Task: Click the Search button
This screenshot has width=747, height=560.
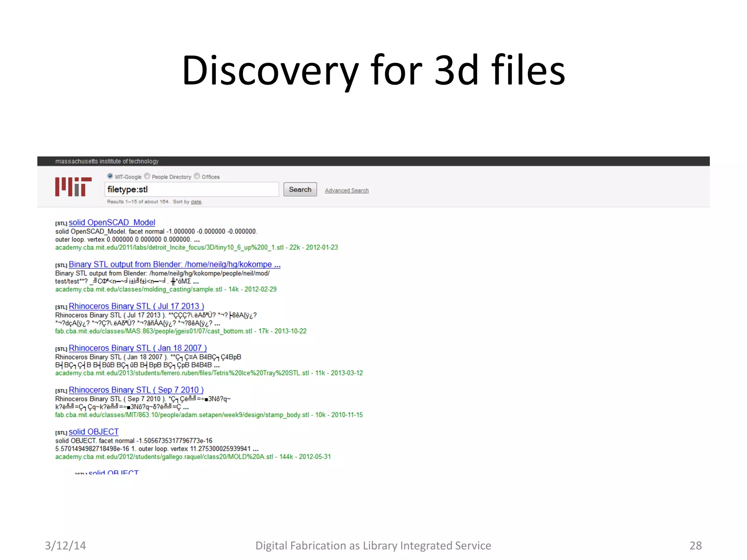Action: pyautogui.click(x=300, y=190)
